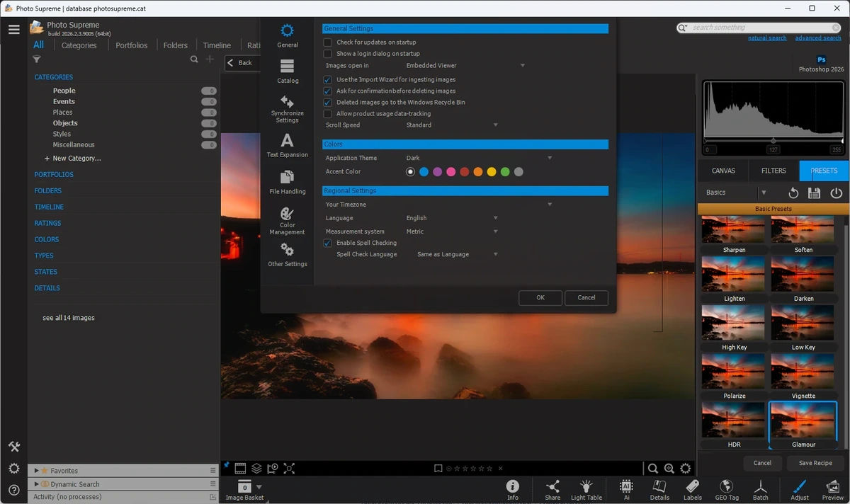Open the GEO Tag tool

[x=727, y=490]
